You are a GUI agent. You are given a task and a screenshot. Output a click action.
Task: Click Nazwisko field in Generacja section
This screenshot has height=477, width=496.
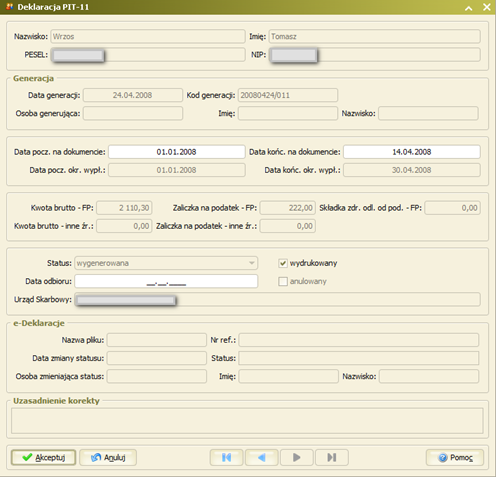point(428,113)
